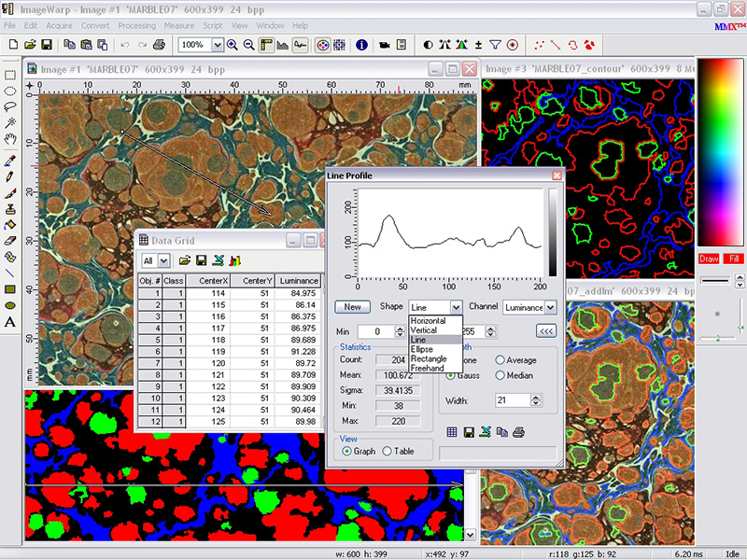Open the Acquire menu

(60, 25)
